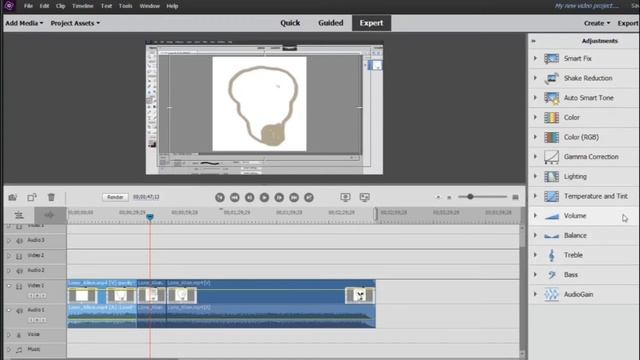Image resolution: width=640 pixels, height=360 pixels.
Task: Click the Premiere Elements app logo
Action: [9, 6]
